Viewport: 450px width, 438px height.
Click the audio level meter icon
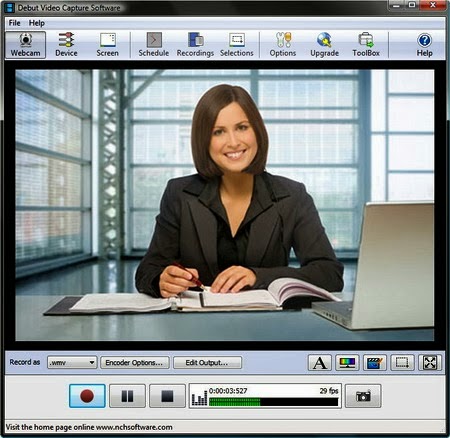click(200, 398)
